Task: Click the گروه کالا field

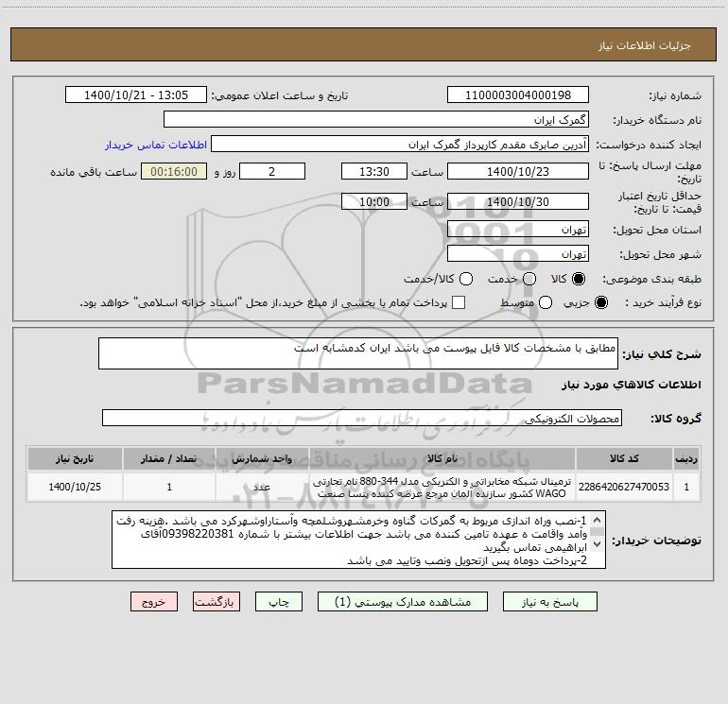Action: tap(362, 418)
